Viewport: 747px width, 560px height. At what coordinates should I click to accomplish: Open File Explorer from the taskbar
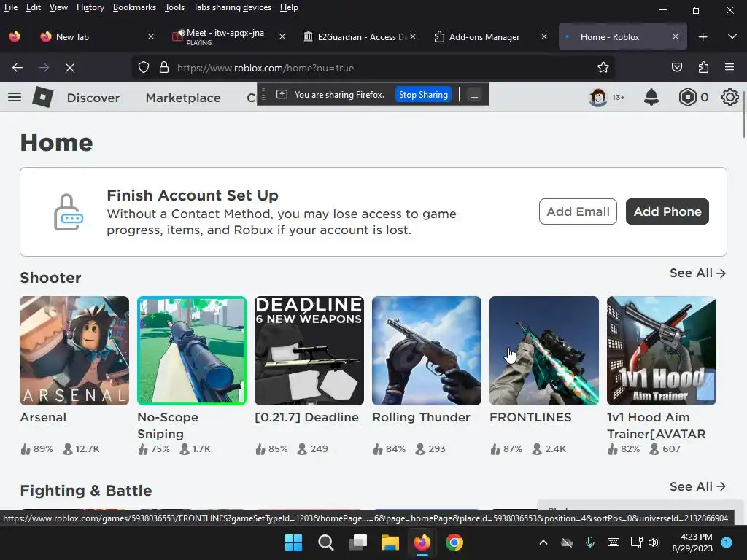[x=390, y=542]
